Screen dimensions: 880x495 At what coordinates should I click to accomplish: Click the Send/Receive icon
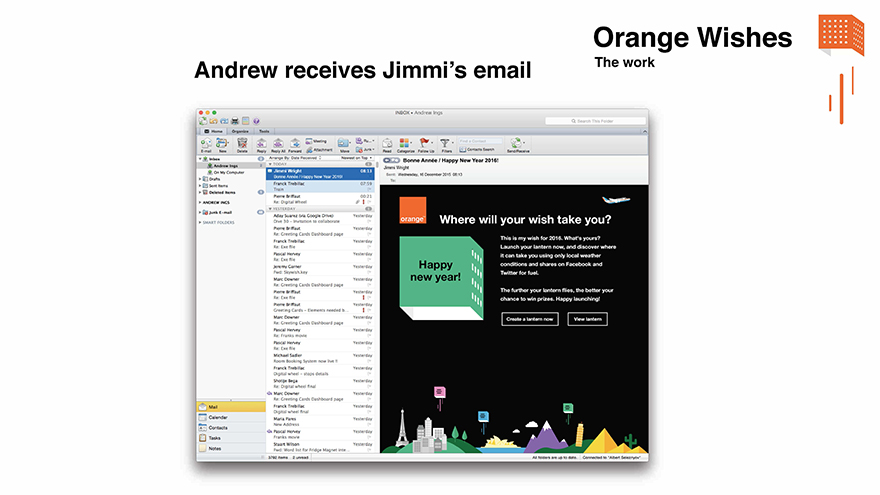click(517, 144)
